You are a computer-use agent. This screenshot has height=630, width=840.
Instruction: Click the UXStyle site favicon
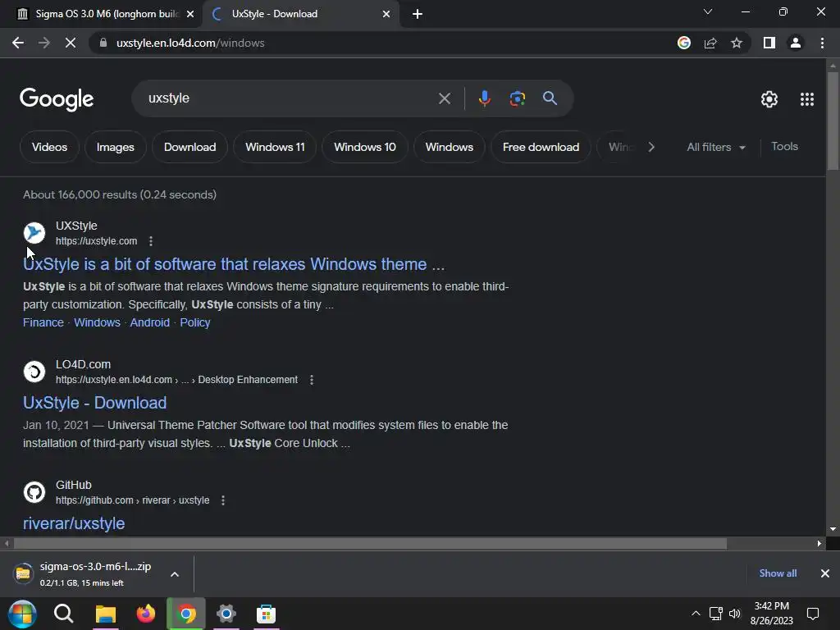(34, 233)
